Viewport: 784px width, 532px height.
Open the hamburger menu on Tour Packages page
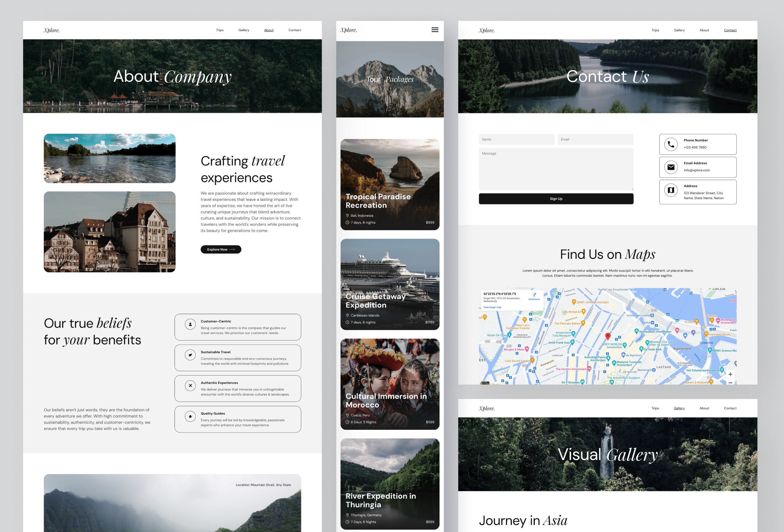[x=435, y=30]
